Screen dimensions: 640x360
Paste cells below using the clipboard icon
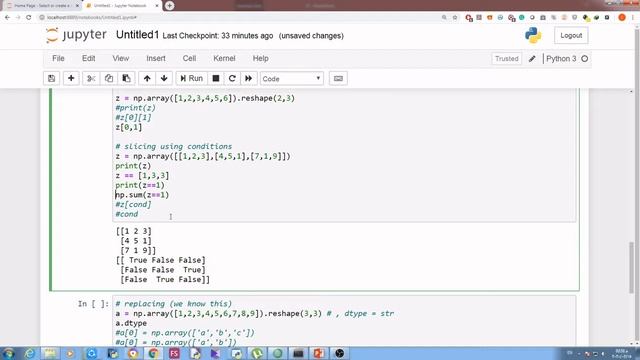coord(127,78)
